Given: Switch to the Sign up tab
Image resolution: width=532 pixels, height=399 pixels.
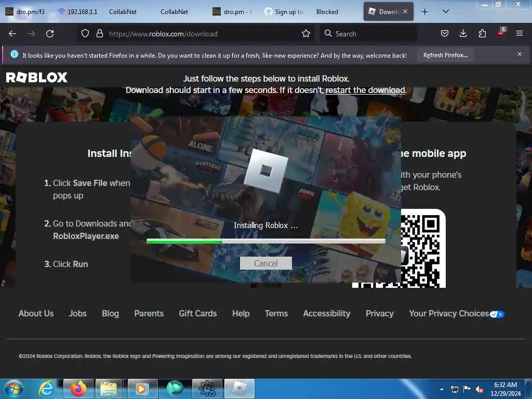Looking at the screenshot, I should (284, 12).
